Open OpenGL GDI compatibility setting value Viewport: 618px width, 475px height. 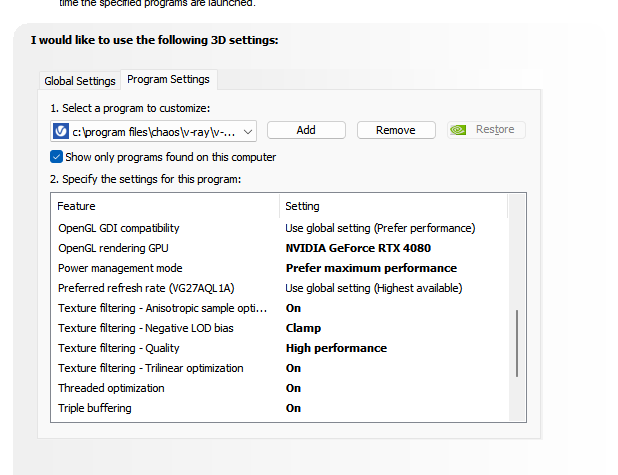tap(380, 228)
